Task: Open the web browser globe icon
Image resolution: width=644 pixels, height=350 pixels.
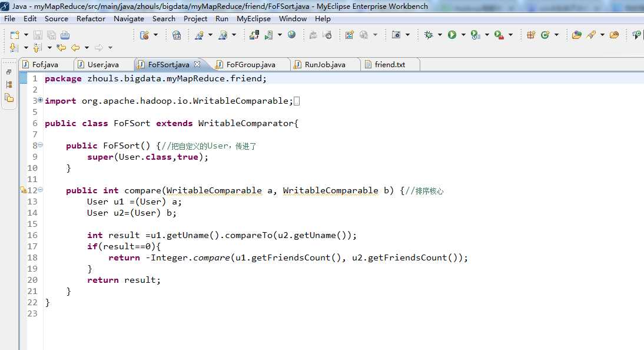Action: [291, 35]
